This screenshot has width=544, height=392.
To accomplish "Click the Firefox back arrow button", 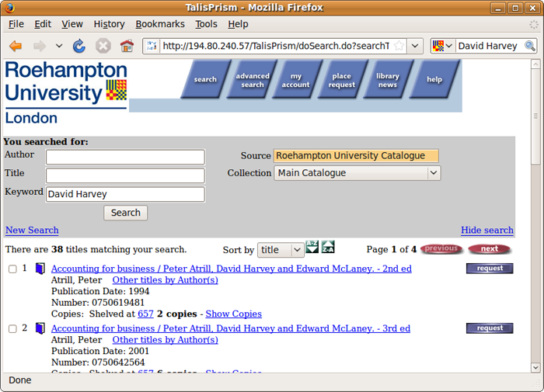I will [x=16, y=46].
